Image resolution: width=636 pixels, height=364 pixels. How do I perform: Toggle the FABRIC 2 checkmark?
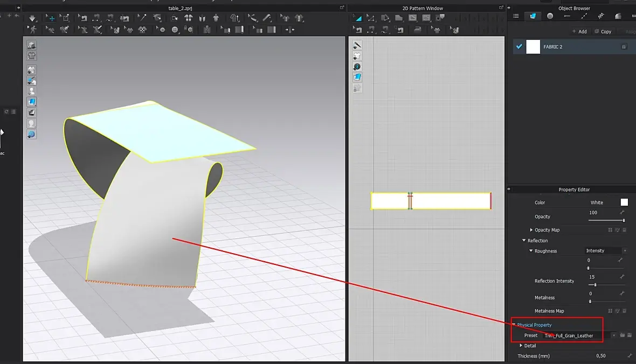point(519,47)
